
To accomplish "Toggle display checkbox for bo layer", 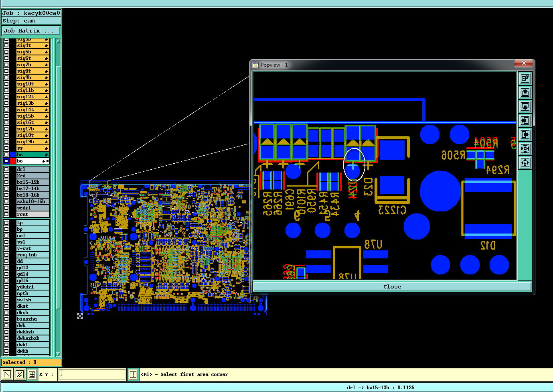I will [x=6, y=161].
